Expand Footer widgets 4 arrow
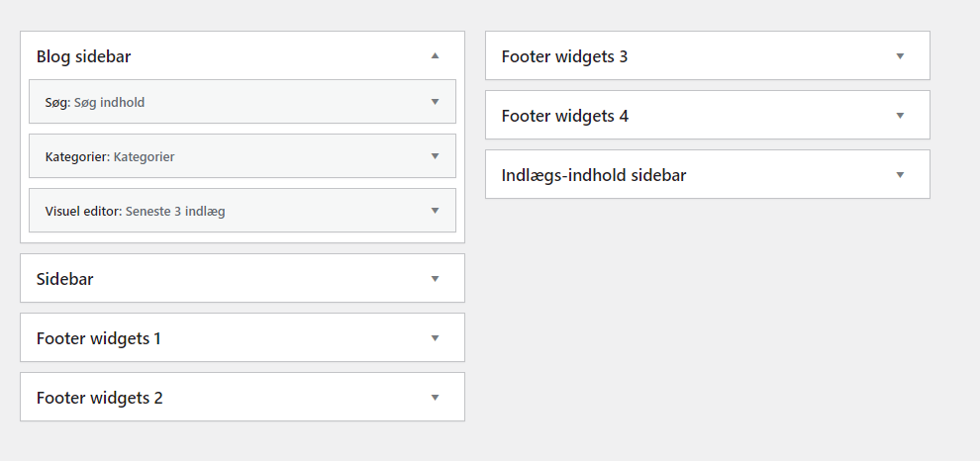This screenshot has width=980, height=461. click(900, 116)
